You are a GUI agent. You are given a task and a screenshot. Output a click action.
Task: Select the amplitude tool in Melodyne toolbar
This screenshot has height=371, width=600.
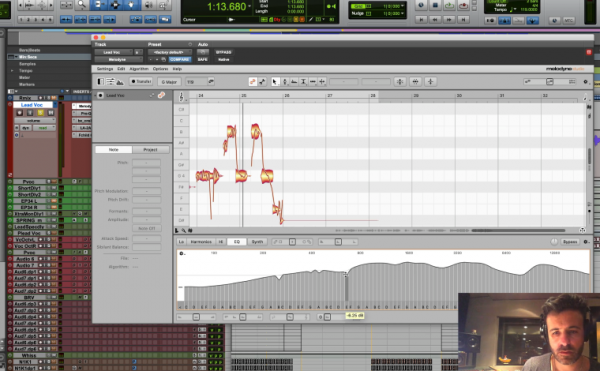(x=303, y=81)
